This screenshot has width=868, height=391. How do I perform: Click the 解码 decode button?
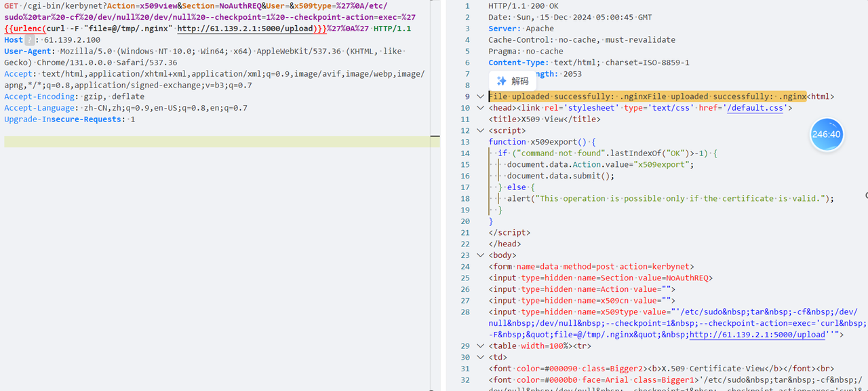[x=512, y=81]
